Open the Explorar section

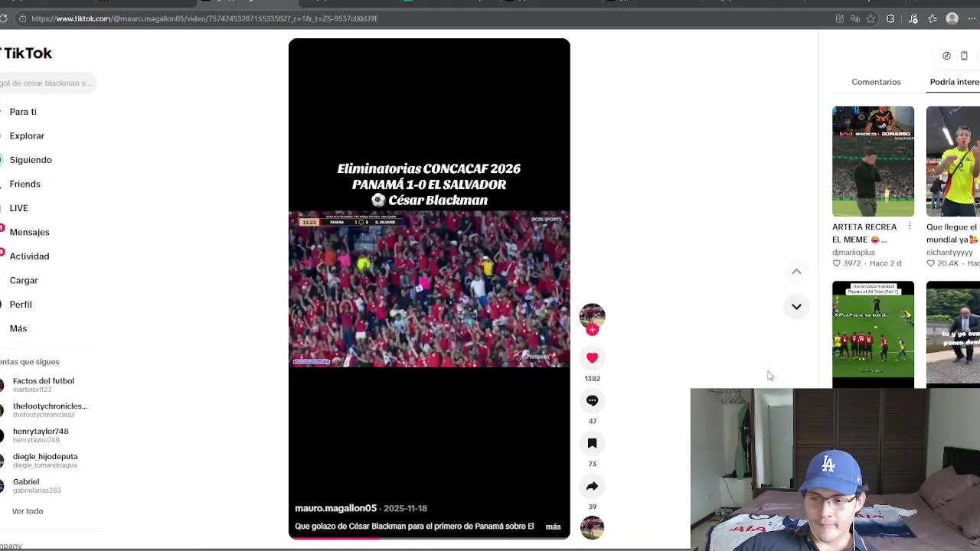(x=27, y=135)
